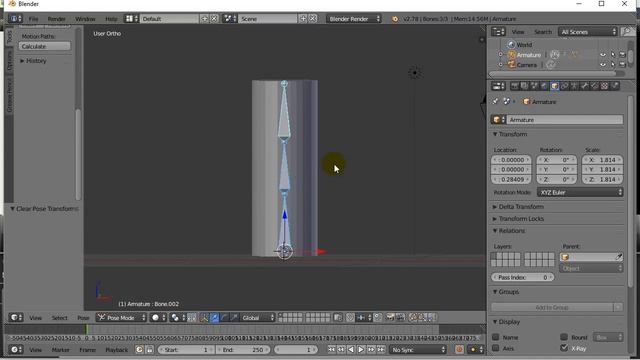Screen dimensions: 640x360
Task: Toggle Camera renderability camera icon
Action: pos(622,64)
